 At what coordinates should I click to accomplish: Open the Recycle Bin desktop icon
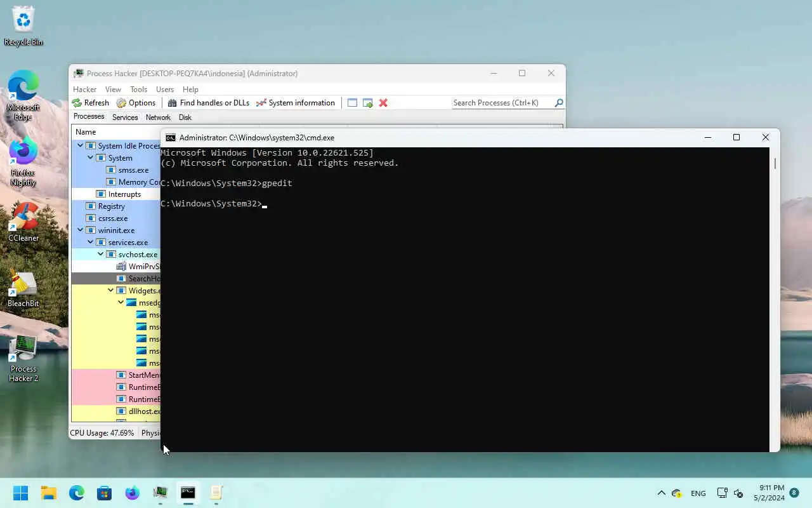23,26
